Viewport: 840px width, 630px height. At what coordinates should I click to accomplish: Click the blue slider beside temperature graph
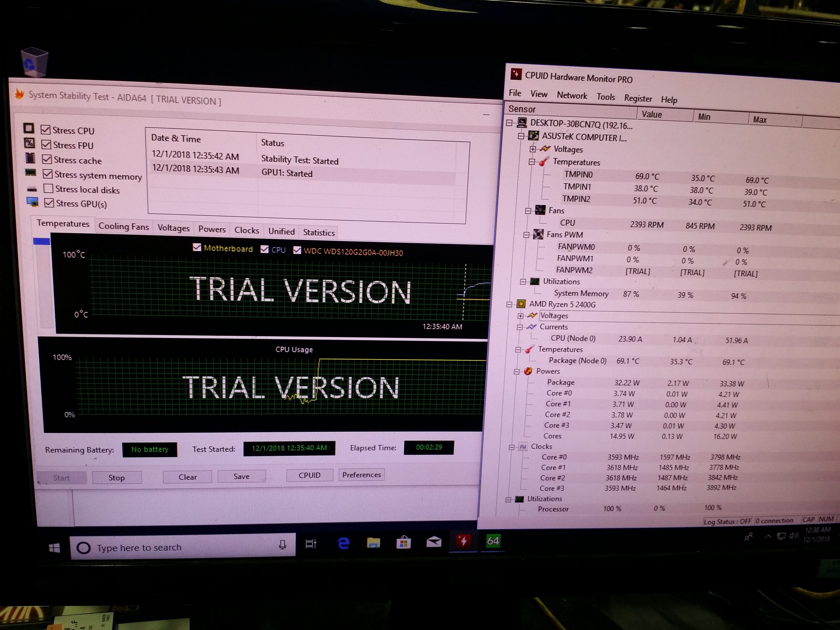[x=41, y=241]
